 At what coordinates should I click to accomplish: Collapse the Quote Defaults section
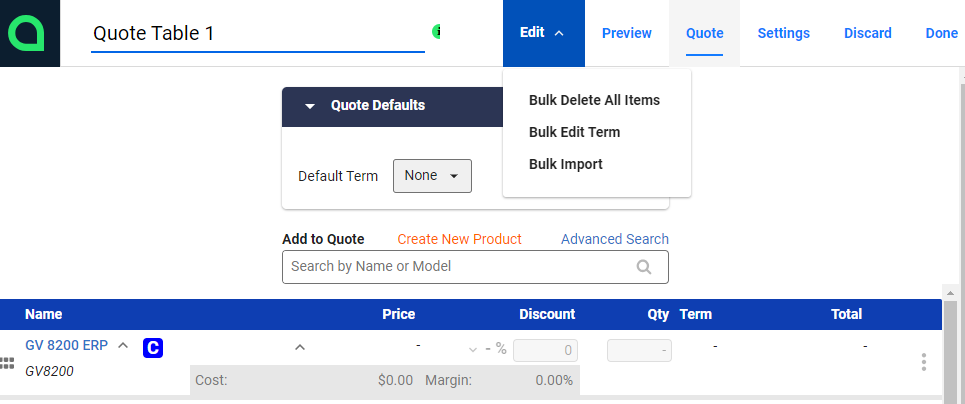310,106
